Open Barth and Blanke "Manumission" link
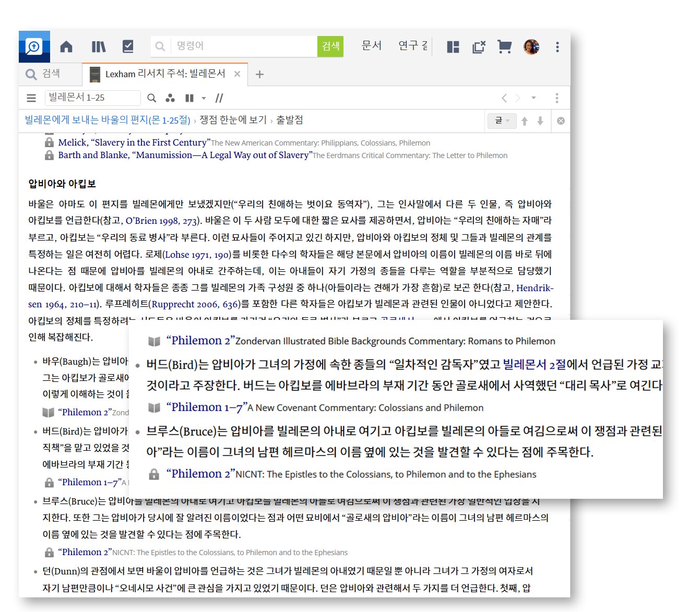Screen dimensions: 700x612 [185, 155]
